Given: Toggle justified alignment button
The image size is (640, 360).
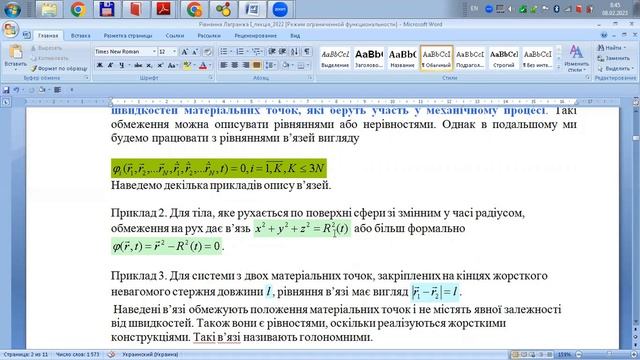Looking at the screenshot, I should 256,65.
